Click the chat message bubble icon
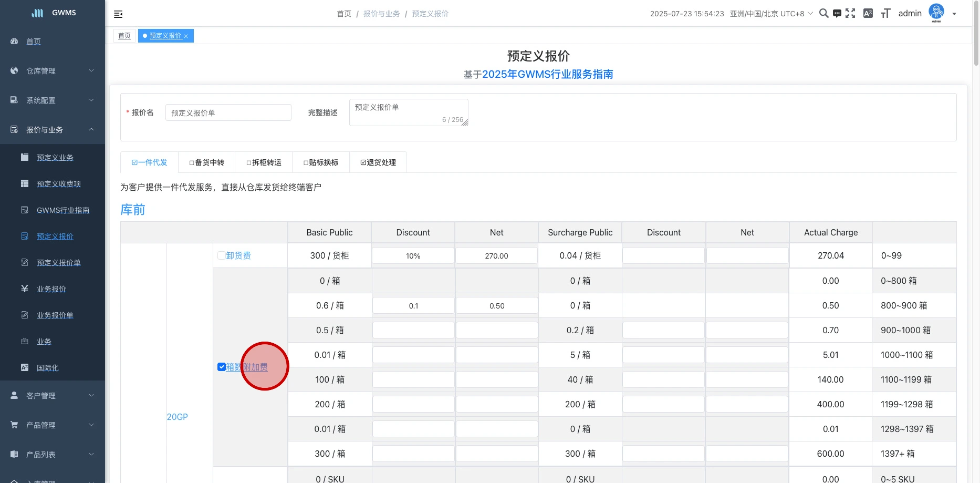This screenshot has height=483, width=980. [837, 14]
